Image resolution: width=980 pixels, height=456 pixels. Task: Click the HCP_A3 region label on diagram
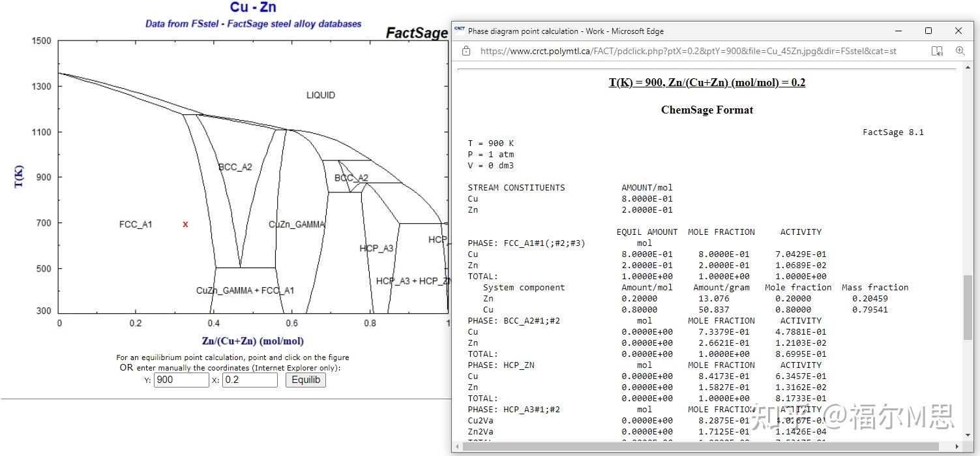coord(376,249)
